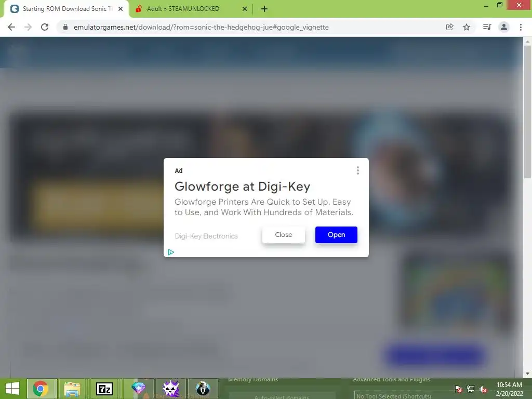Click the "Ad" label in the popup
532x399 pixels.
179,170
